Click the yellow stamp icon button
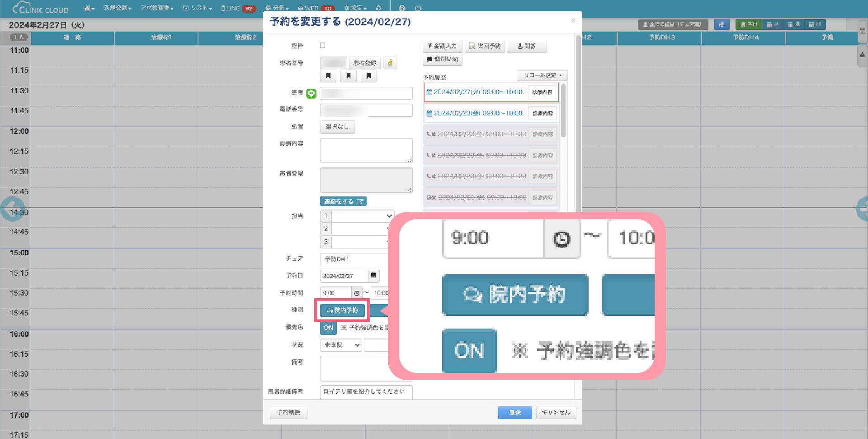The width and height of the screenshot is (868, 439). pyautogui.click(x=390, y=63)
